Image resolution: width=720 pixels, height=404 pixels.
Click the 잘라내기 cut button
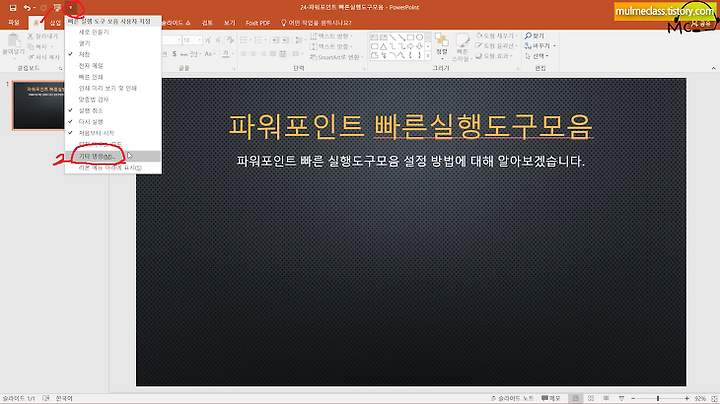click(43, 36)
